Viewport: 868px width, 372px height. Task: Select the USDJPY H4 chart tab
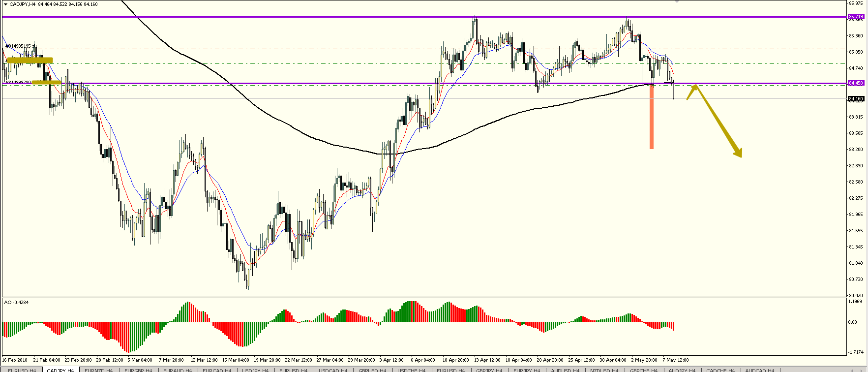point(255,370)
